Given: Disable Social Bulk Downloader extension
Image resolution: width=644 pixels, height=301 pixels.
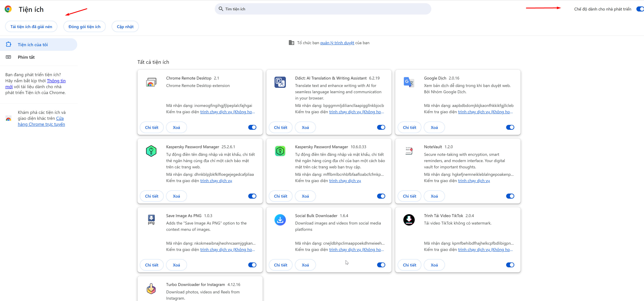Looking at the screenshot, I should [381, 265].
